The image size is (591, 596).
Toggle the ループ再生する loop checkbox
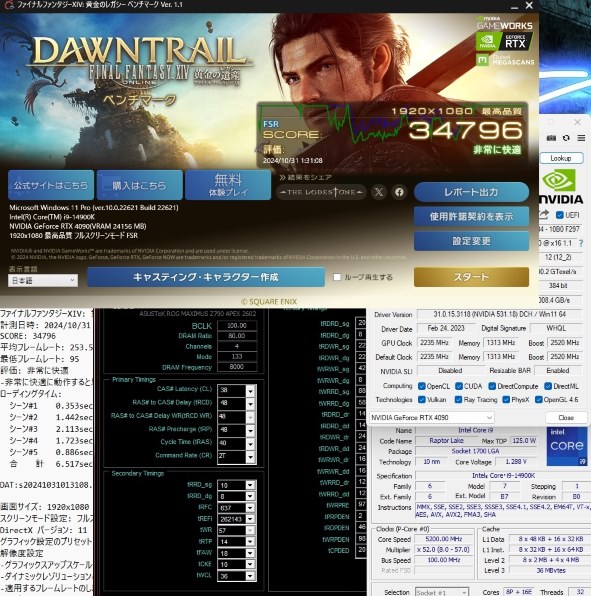tap(337, 277)
